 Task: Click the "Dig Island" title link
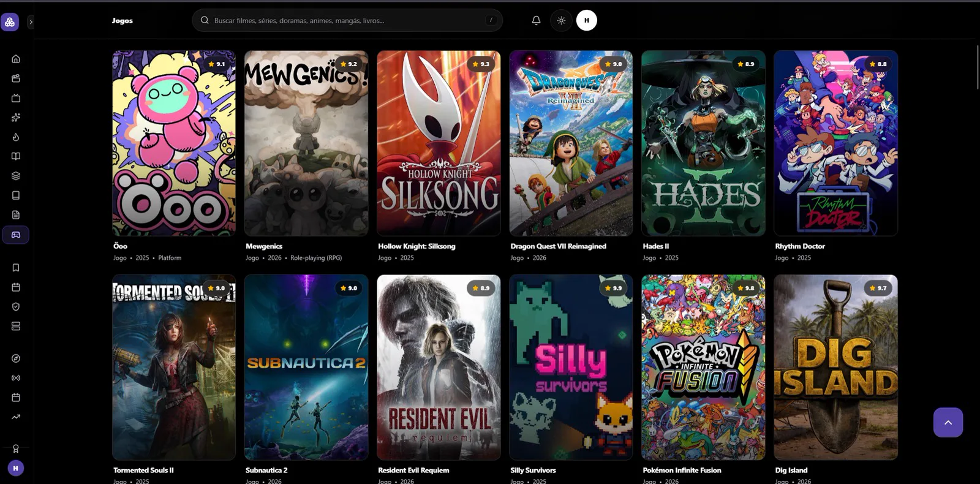coord(791,470)
